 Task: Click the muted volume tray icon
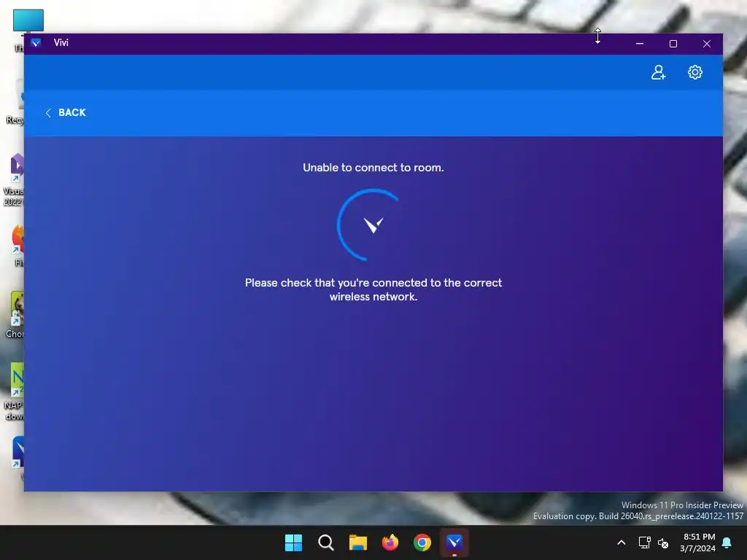(x=662, y=542)
